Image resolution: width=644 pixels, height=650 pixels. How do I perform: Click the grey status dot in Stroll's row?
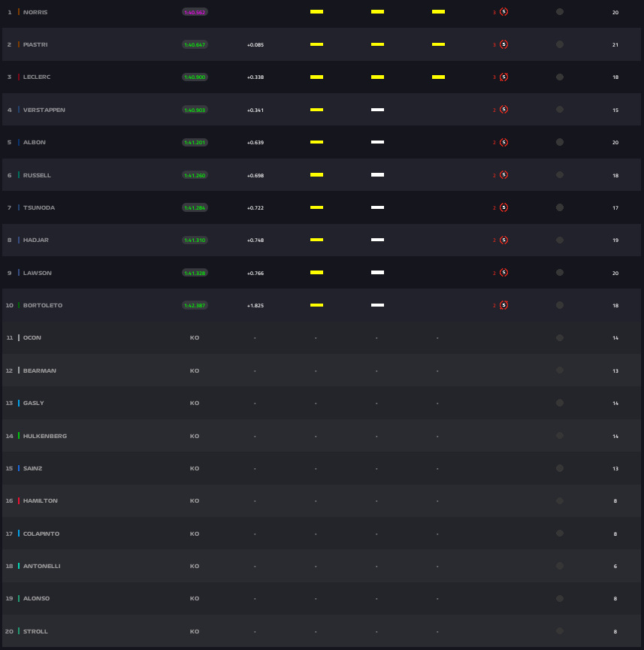point(560,631)
